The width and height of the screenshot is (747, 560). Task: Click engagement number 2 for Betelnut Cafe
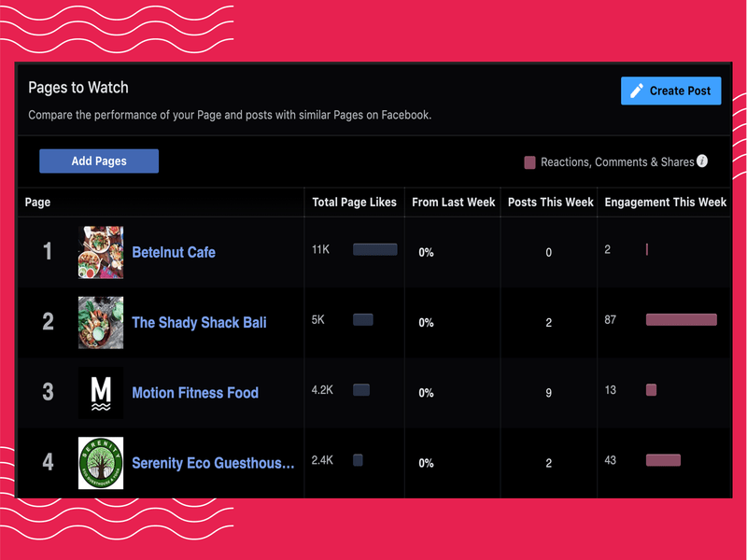point(608,249)
